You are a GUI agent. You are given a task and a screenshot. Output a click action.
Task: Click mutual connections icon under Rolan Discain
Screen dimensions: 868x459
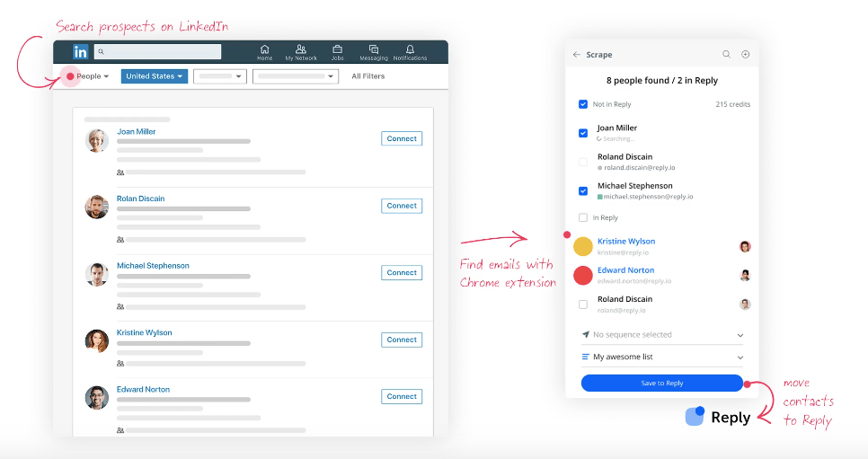click(120, 240)
